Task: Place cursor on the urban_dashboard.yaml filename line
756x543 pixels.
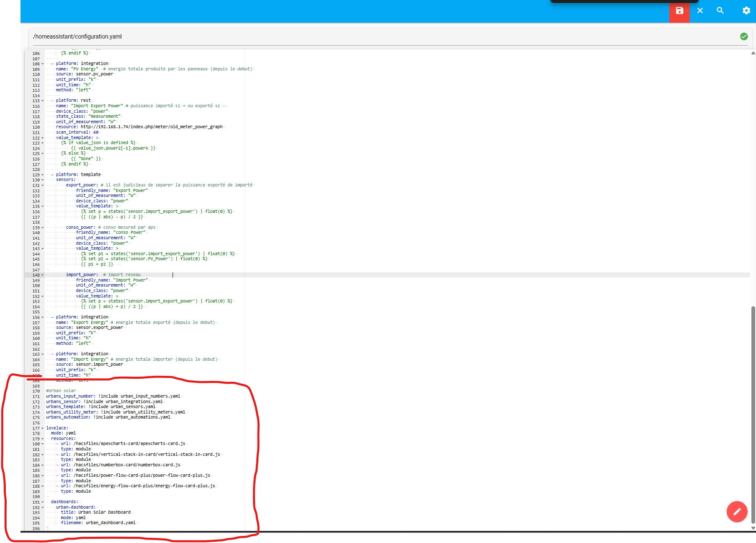Action: pyautogui.click(x=111, y=523)
